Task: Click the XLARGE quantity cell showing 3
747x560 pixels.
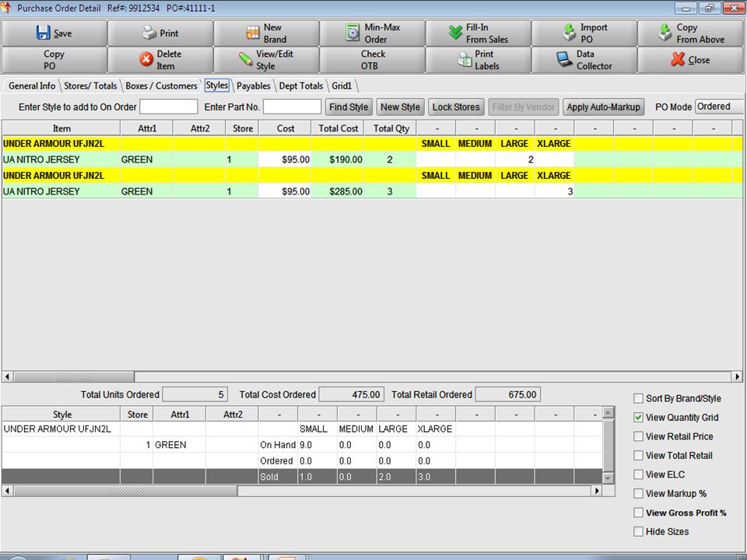Action: (555, 191)
